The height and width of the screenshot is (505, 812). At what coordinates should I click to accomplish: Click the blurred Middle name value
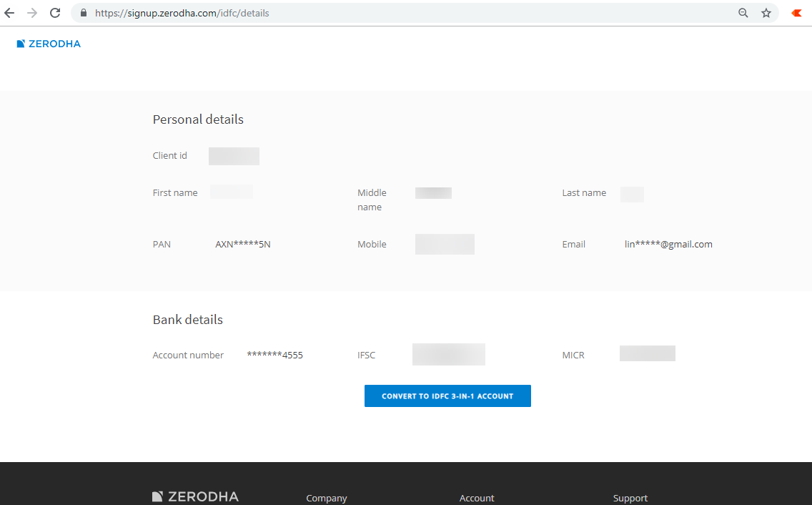[433, 193]
